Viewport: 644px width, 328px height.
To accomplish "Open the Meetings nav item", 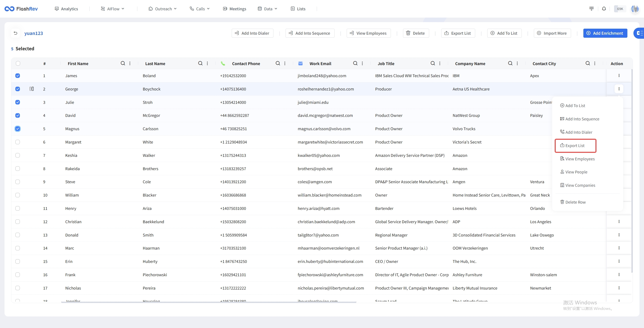I will point(234,9).
